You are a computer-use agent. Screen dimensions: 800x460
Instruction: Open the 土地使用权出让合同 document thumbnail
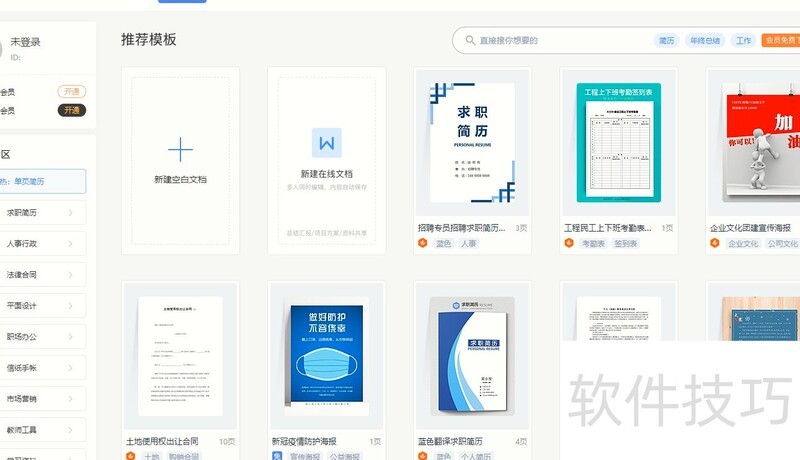click(180, 356)
